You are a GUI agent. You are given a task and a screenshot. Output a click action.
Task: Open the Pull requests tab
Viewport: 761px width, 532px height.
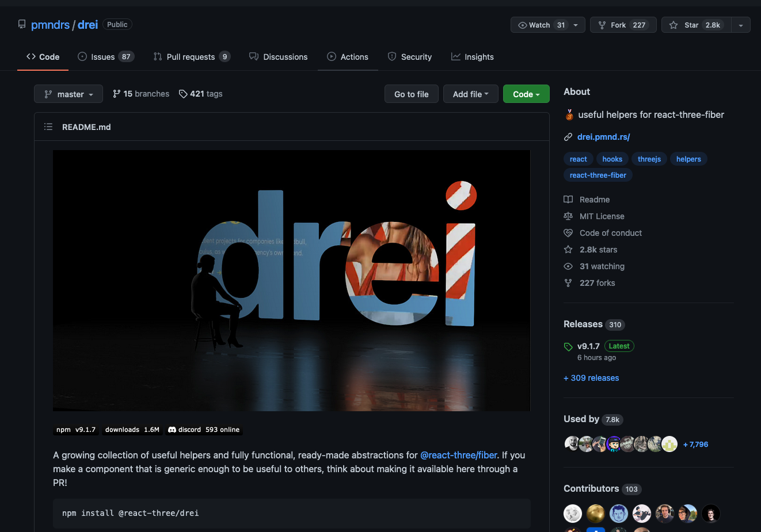pos(192,57)
